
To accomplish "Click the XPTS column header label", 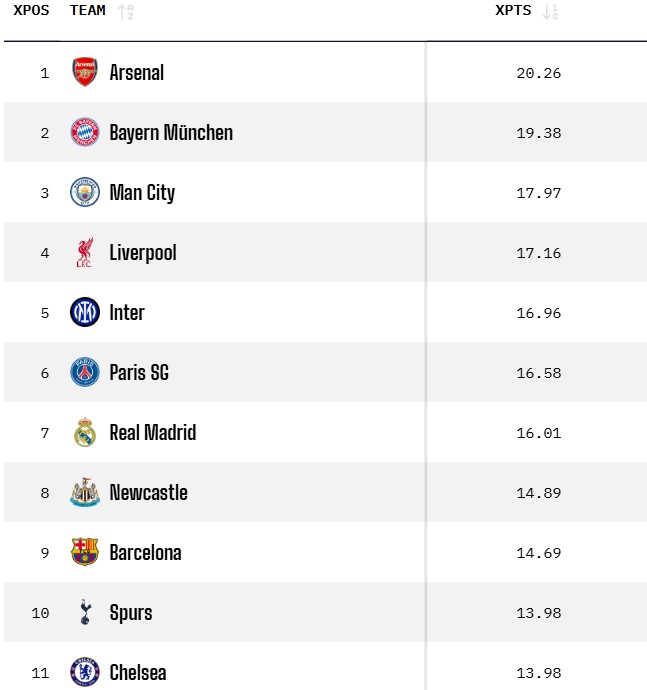I will click(x=513, y=11).
